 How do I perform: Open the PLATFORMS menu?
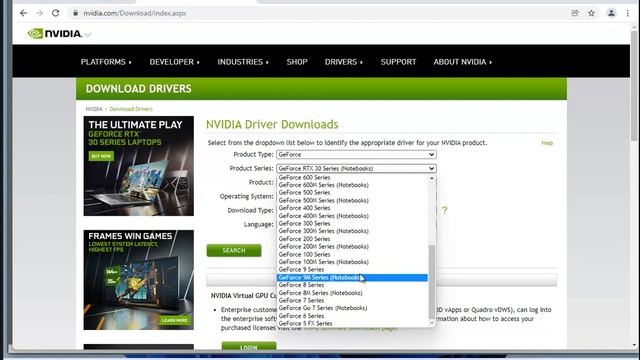[x=106, y=62]
